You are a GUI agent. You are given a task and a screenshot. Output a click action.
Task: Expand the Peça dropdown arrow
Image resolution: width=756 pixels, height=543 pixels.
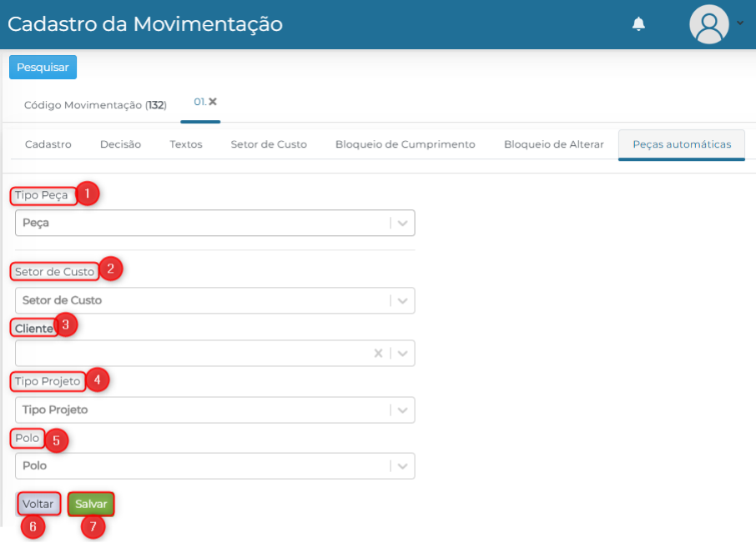click(x=402, y=223)
